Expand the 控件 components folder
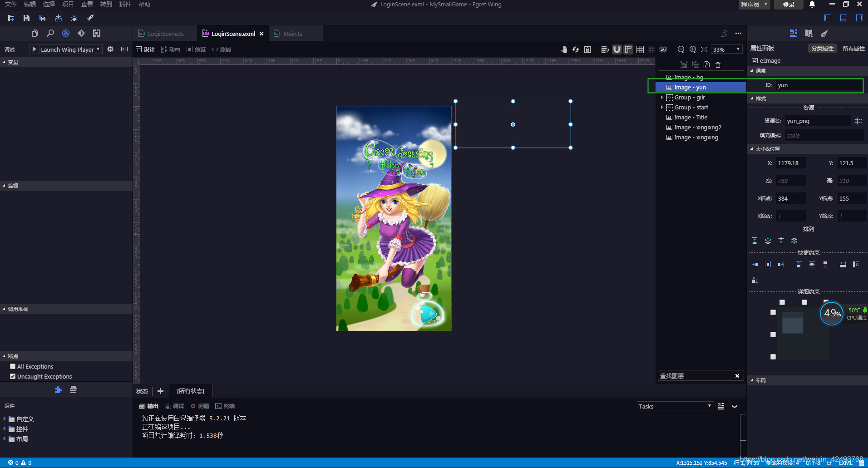The image size is (868, 468). click(5, 429)
